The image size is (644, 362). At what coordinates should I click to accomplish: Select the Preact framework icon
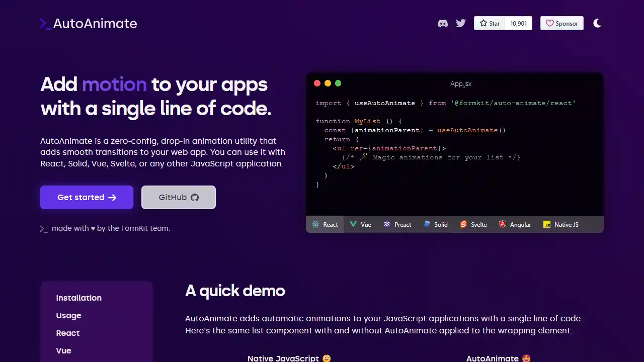point(386,224)
